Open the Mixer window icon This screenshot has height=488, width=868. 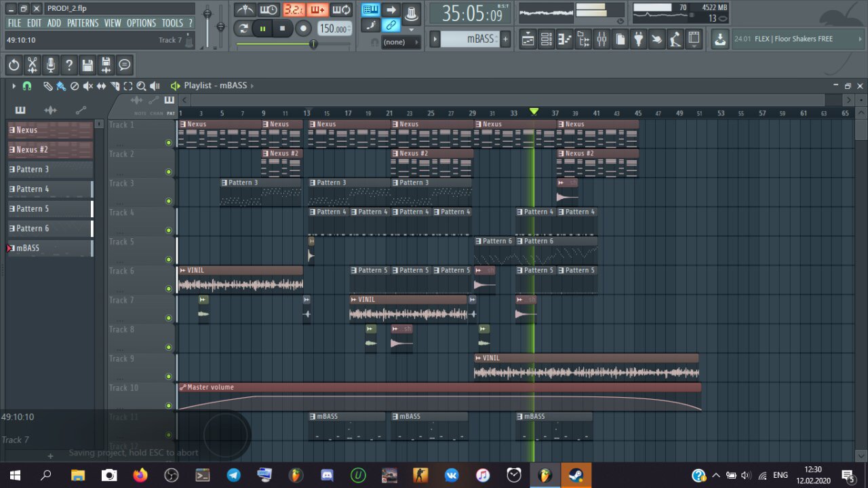pyautogui.click(x=601, y=39)
